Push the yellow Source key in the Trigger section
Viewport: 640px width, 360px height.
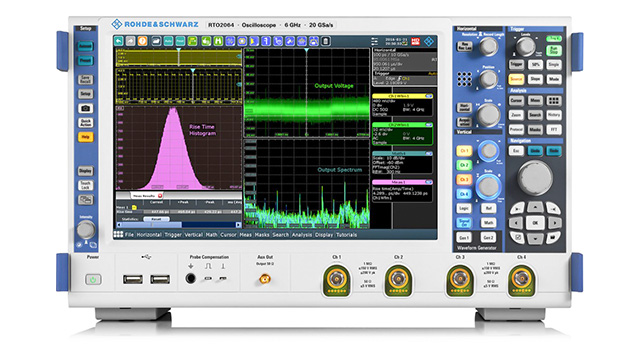point(516,79)
